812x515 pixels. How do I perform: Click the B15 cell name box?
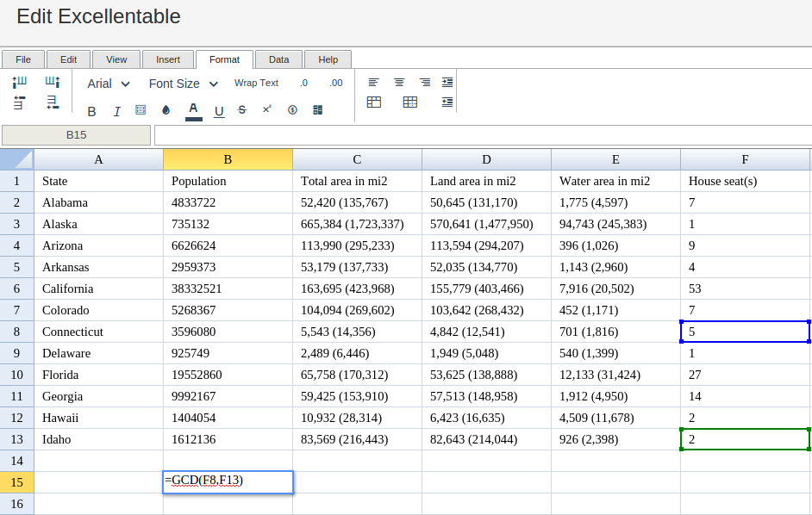76,135
